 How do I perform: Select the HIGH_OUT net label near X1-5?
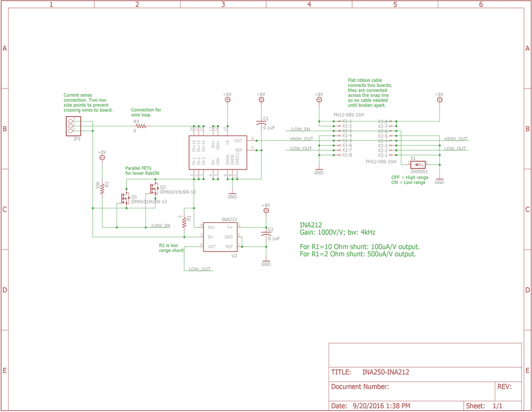click(x=301, y=139)
